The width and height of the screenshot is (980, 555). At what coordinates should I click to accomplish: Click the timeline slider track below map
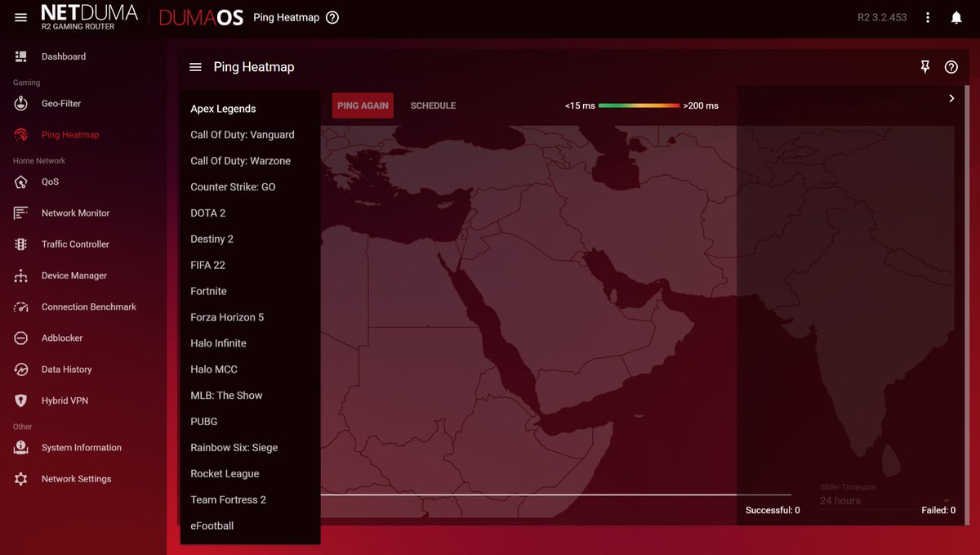tap(555, 495)
